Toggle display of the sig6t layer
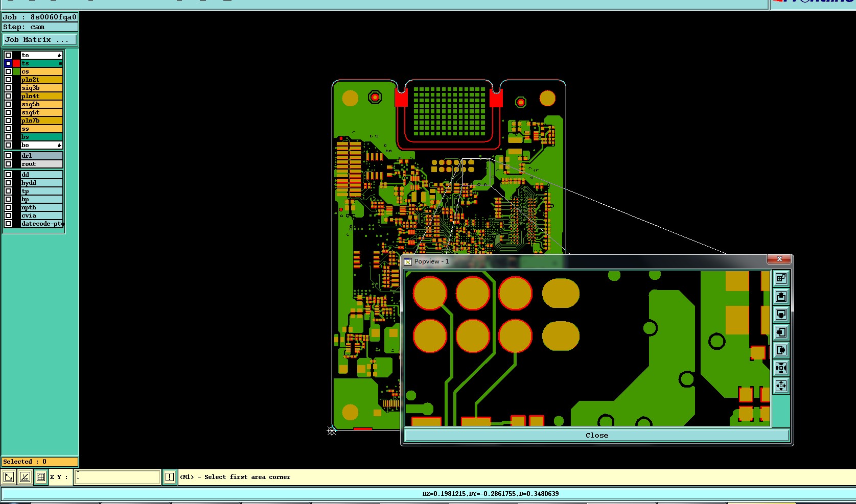Viewport: 856px width, 504px height. tap(8, 112)
